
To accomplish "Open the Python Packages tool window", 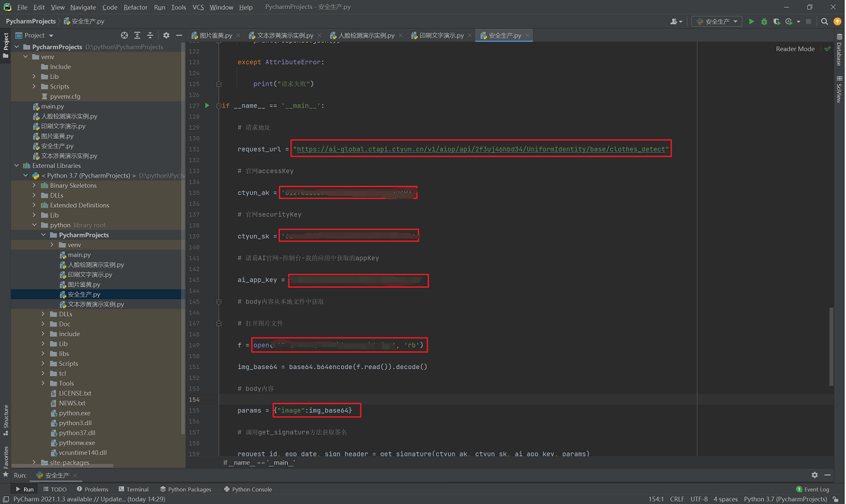I will pyautogui.click(x=186, y=489).
